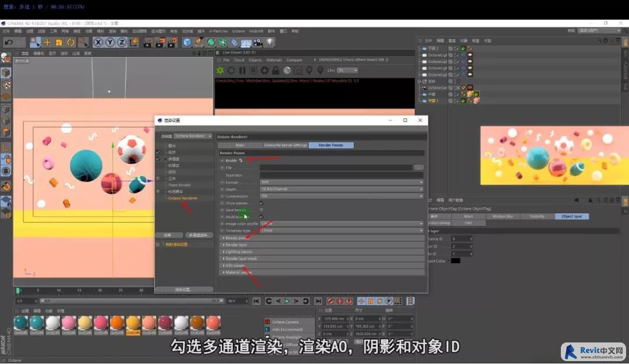
Task: Select Team Render in render settings list
Action: click(179, 185)
